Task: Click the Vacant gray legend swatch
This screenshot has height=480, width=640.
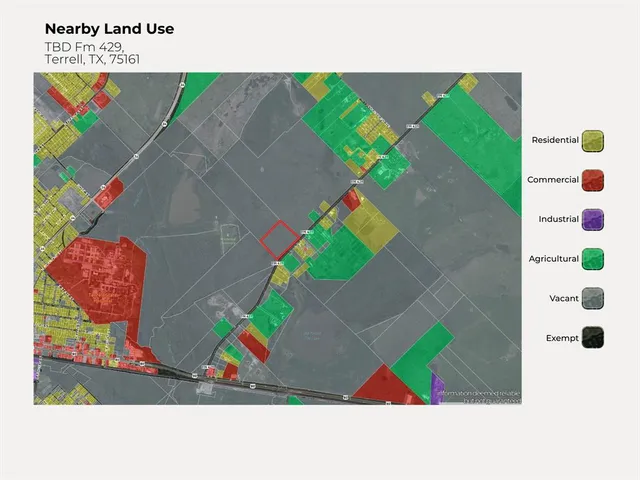Action: [593, 298]
